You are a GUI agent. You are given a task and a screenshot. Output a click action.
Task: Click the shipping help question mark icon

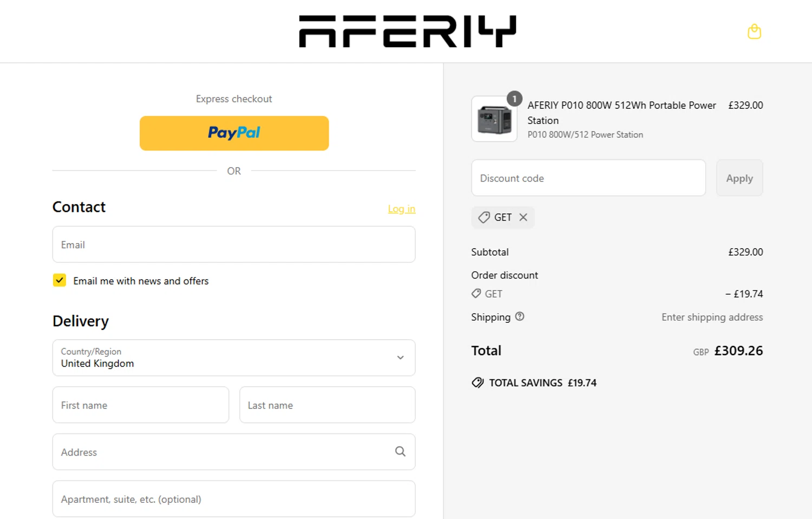520,316
